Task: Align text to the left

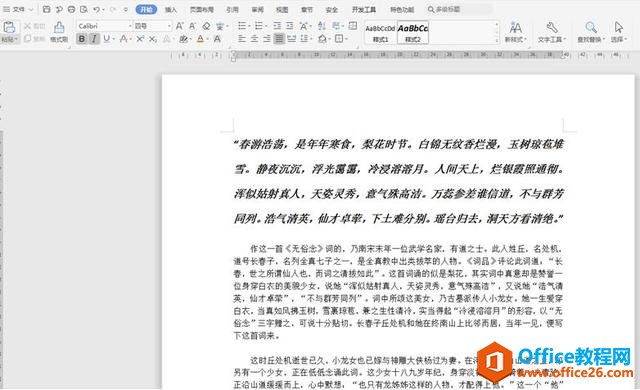Action: tap(242, 39)
